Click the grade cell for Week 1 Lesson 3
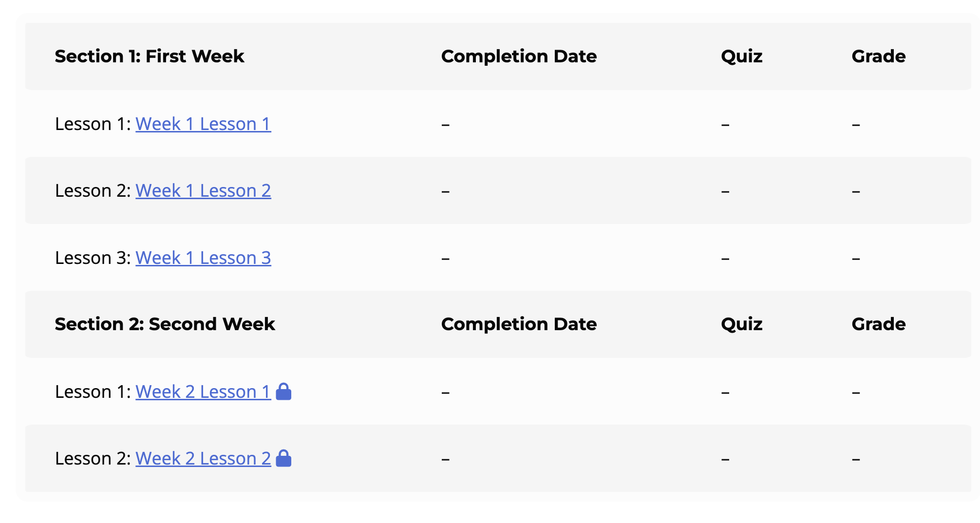Viewport: 980px width, 523px height. [856, 259]
